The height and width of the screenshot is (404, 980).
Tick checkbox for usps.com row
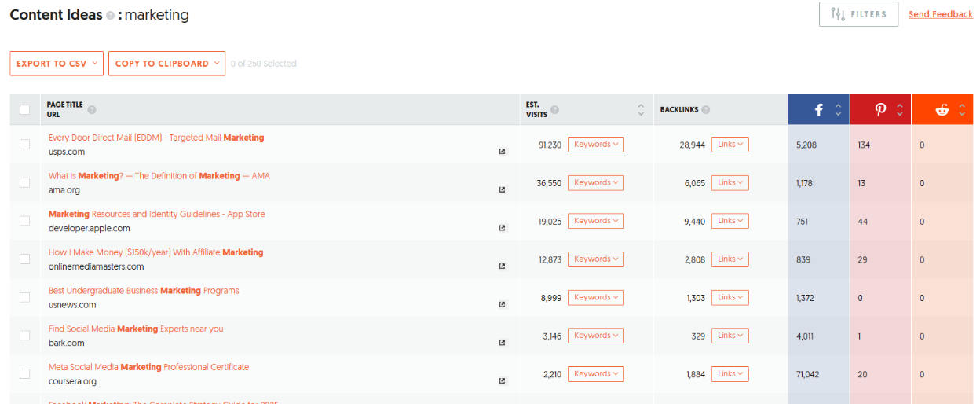click(24, 144)
